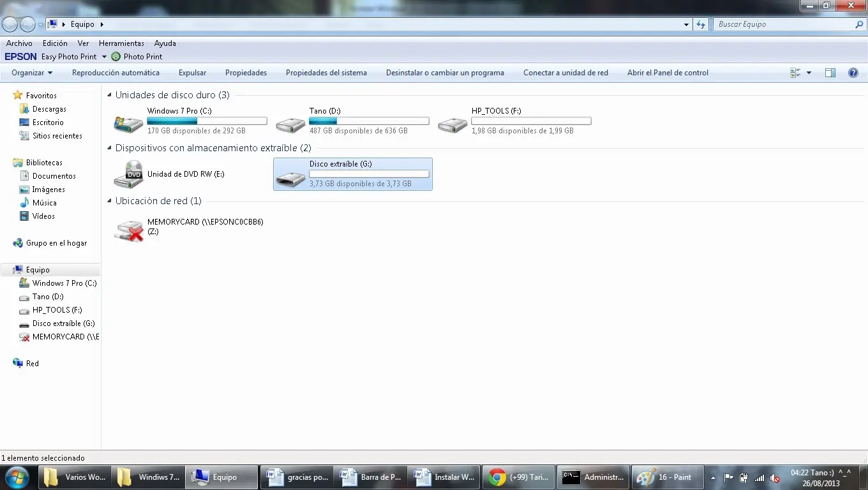Viewport: 868px width, 490px height.
Task: Open the Edición menu
Action: coord(55,43)
